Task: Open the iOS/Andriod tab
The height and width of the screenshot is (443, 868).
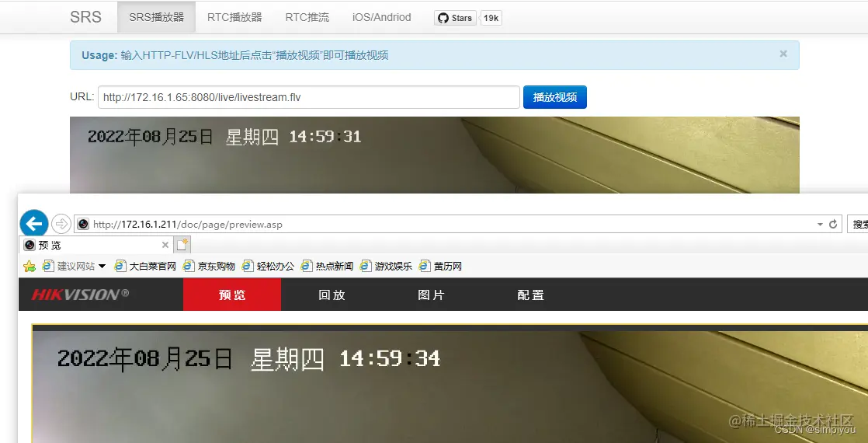Action: [381, 17]
